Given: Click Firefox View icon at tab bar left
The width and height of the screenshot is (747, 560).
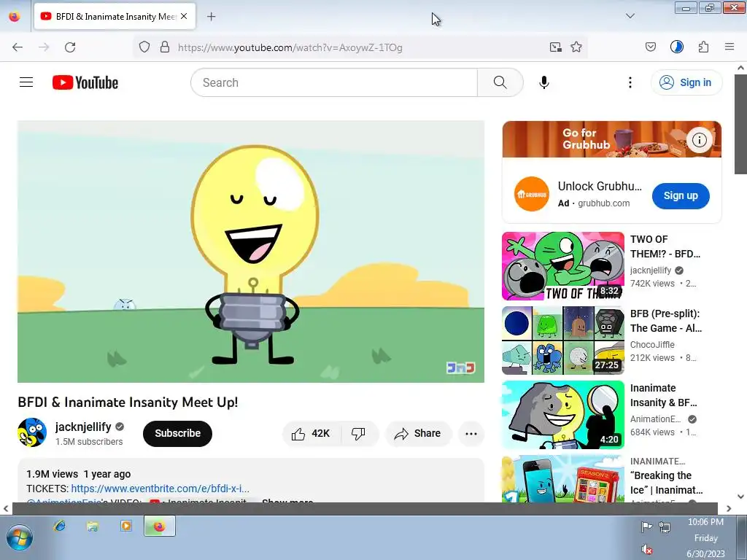Looking at the screenshot, I should point(15,16).
